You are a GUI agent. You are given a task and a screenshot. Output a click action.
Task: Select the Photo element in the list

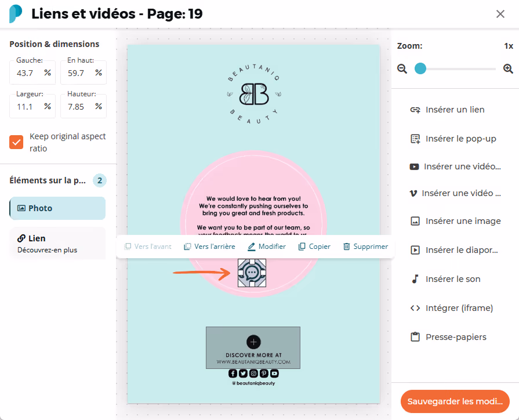[x=57, y=208]
